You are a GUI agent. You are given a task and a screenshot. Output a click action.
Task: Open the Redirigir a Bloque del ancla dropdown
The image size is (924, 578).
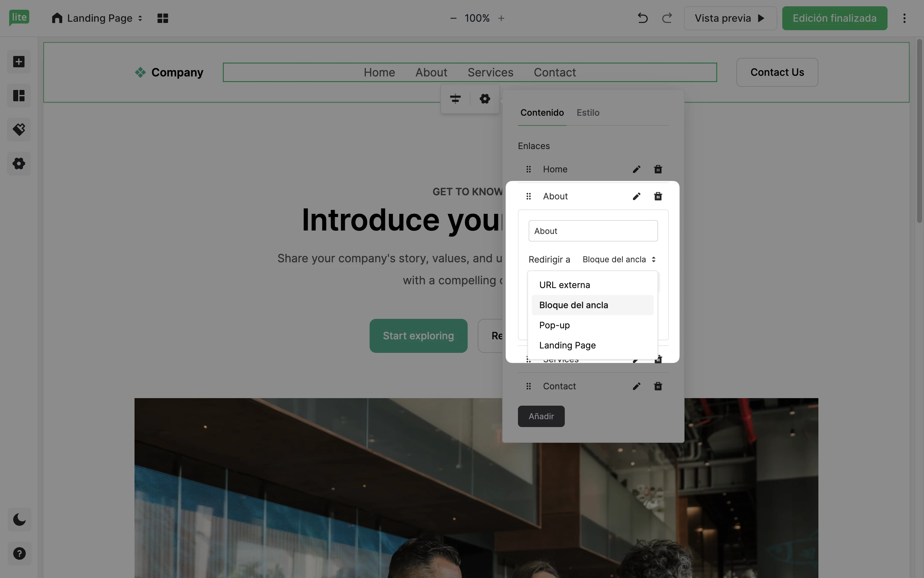coord(619,259)
